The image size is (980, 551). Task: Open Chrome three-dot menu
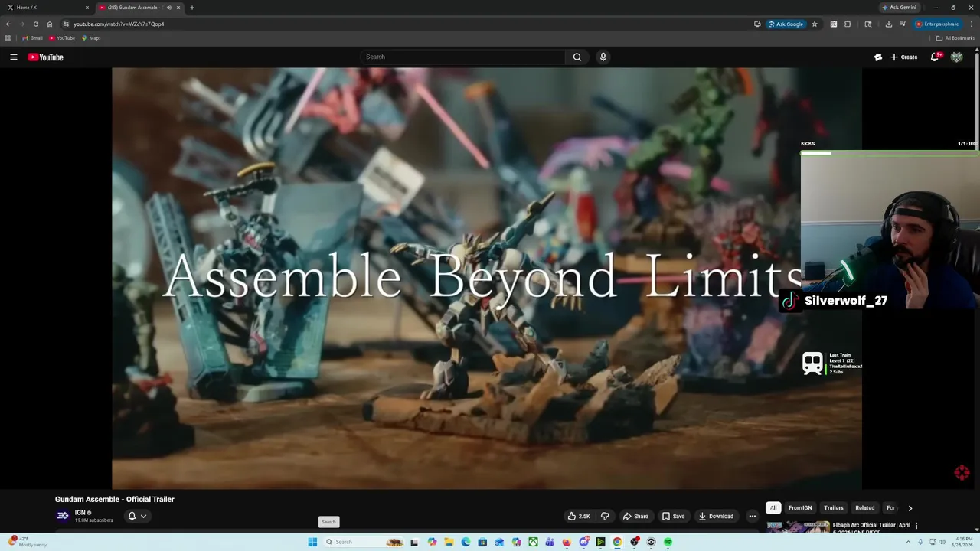(972, 24)
